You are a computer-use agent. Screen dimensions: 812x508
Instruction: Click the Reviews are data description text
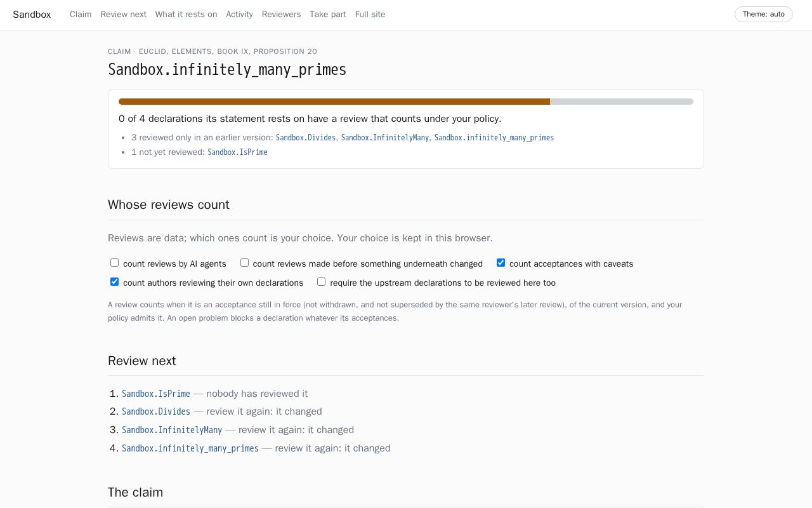(300, 238)
